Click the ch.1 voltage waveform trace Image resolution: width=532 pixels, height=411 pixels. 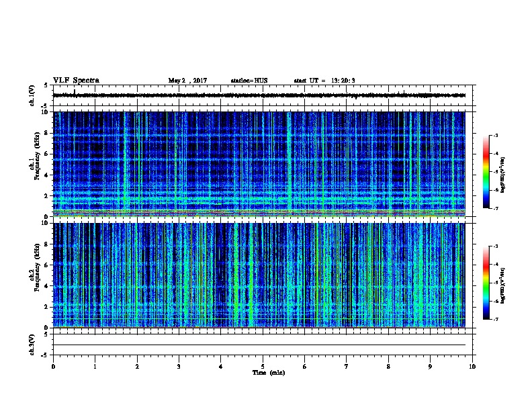259,95
